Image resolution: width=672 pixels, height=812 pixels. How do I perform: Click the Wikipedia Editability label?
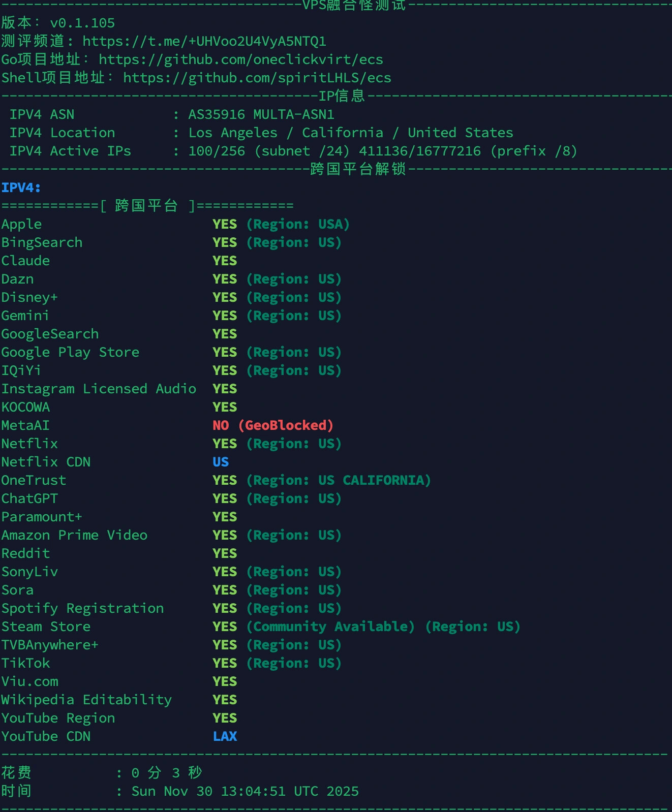[x=86, y=700]
